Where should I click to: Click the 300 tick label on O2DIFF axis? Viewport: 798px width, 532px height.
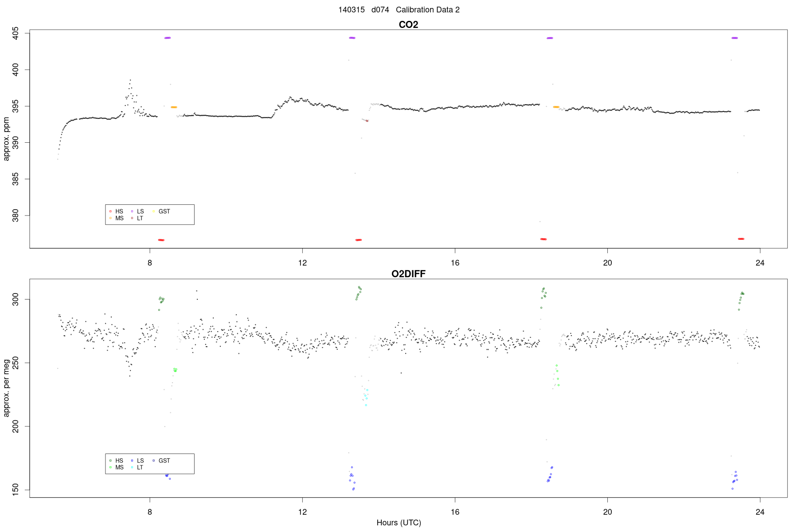click(x=16, y=300)
